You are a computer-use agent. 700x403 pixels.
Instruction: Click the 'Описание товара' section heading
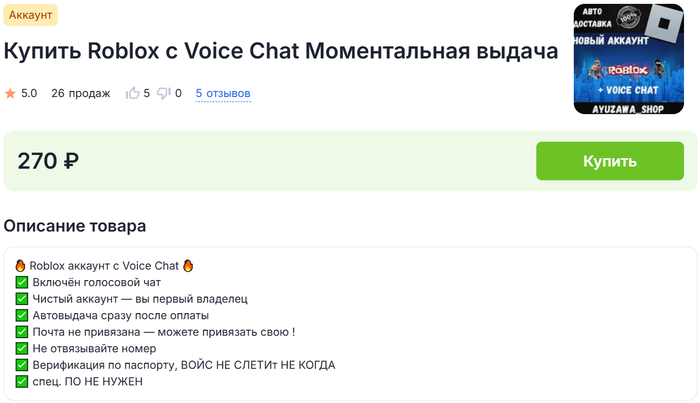75,226
